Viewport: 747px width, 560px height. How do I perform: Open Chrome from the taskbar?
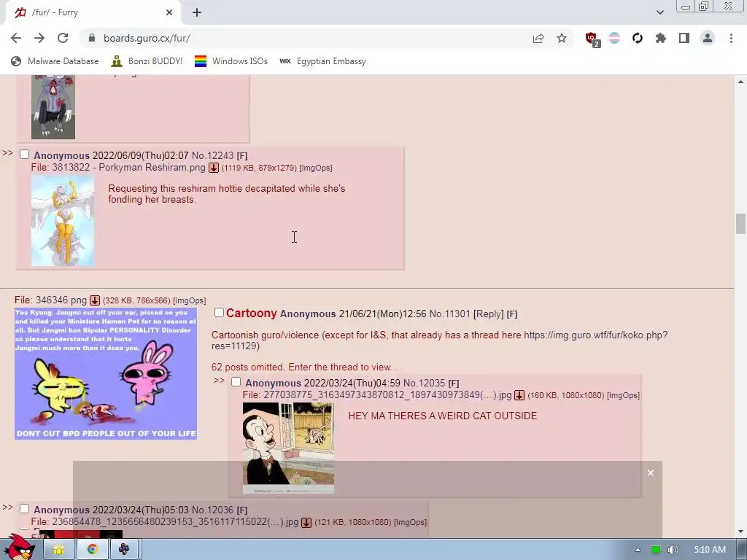(92, 550)
